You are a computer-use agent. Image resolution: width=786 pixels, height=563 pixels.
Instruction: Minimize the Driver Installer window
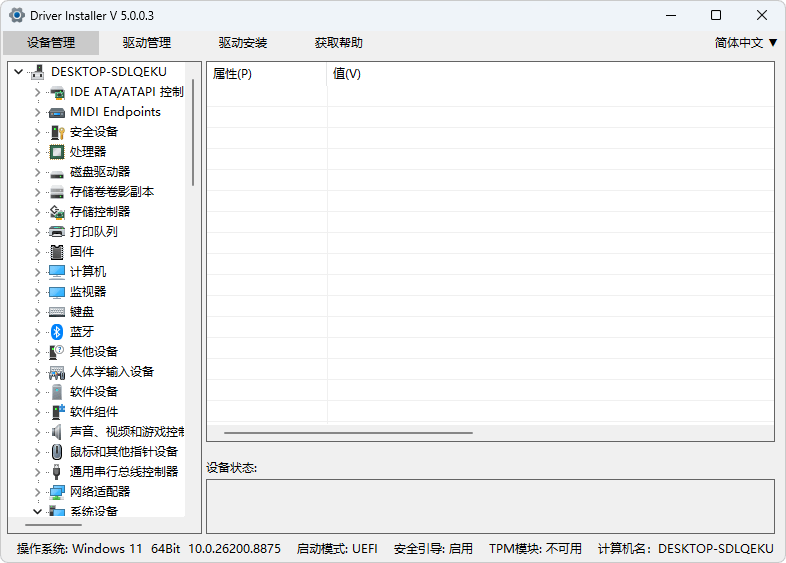click(671, 16)
